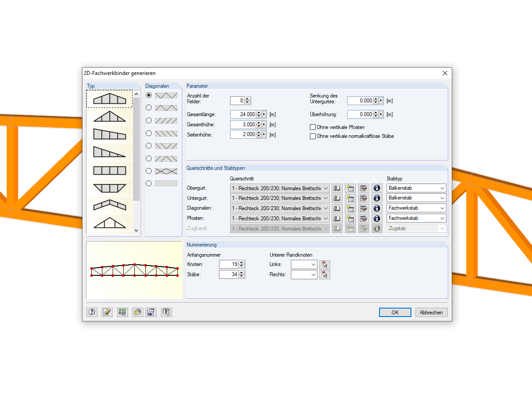The height and width of the screenshot is (399, 532).
Task: Click the open-folder load data icon
Action: tap(137, 312)
